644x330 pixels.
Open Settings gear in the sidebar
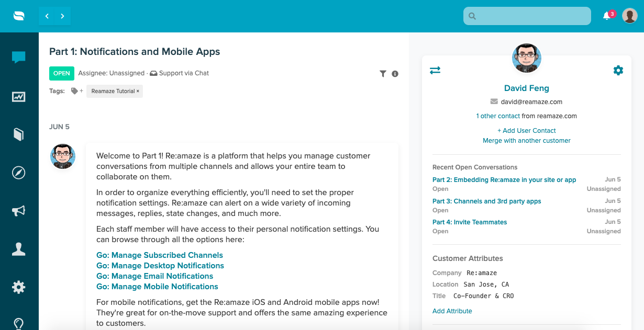(19, 287)
